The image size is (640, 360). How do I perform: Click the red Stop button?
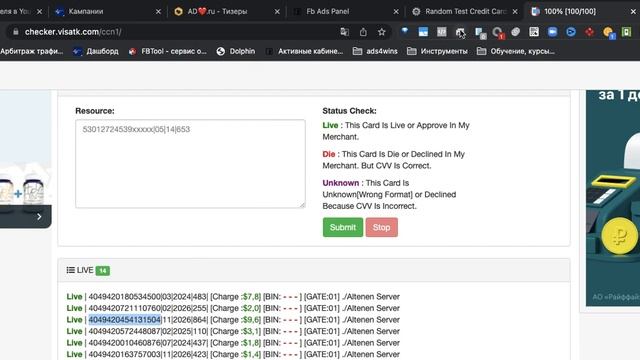pos(382,227)
